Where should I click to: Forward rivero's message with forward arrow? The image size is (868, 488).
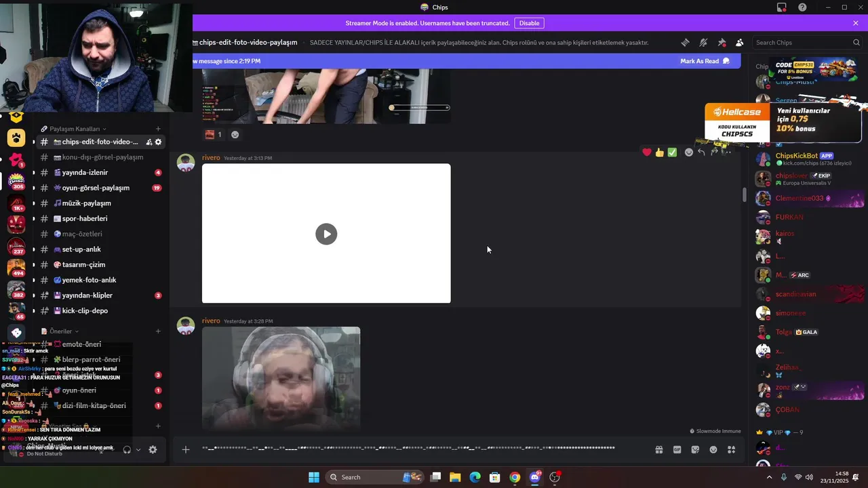point(714,152)
